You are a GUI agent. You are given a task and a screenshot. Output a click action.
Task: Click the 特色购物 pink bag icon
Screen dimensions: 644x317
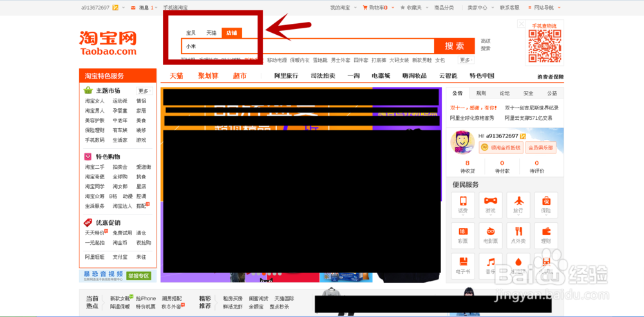click(x=88, y=157)
